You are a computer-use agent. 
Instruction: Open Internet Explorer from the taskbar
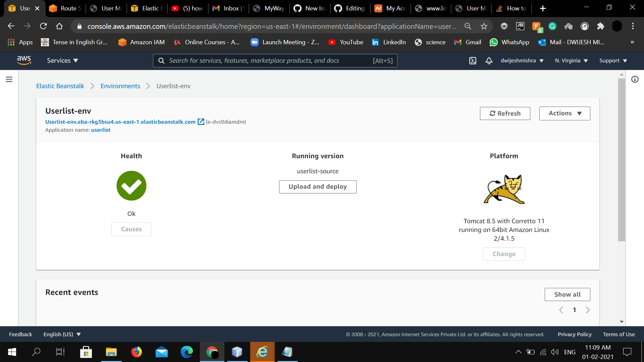(x=262, y=352)
